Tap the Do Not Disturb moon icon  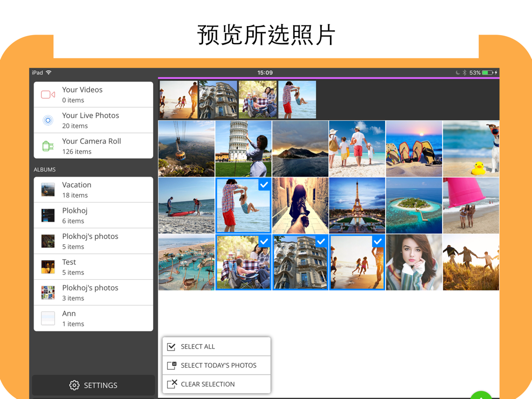(458, 72)
